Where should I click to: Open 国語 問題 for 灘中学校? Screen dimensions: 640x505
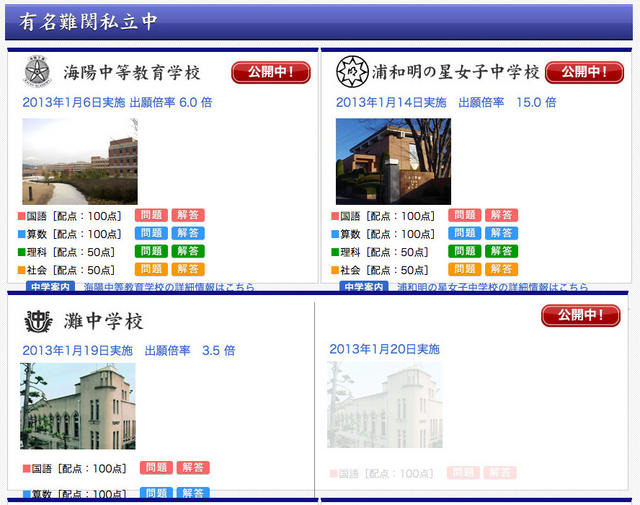coord(156,467)
